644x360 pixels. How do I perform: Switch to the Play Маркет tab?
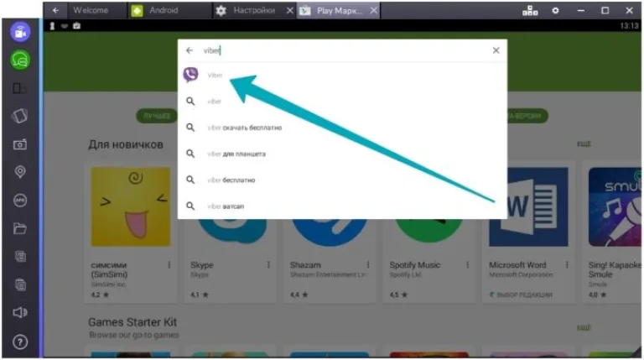point(340,11)
